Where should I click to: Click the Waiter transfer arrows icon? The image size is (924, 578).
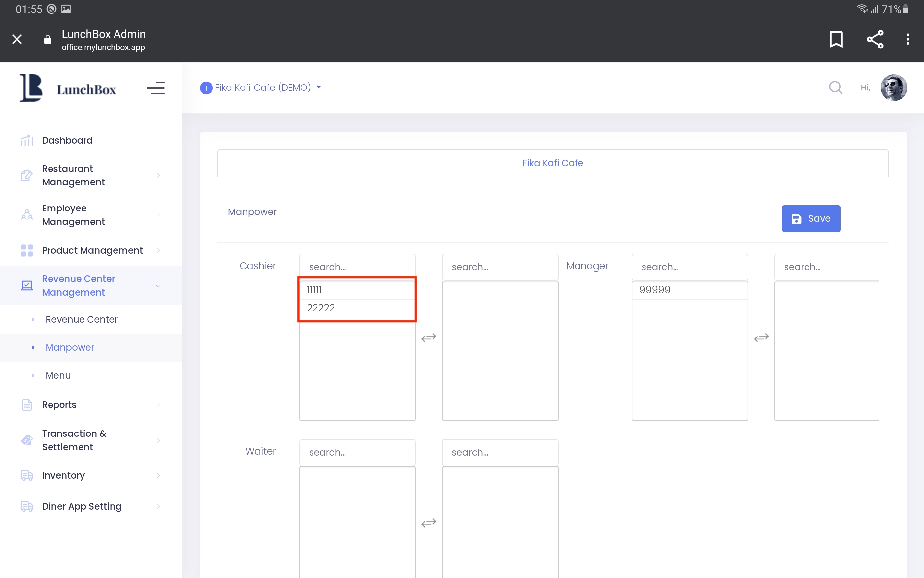429,523
